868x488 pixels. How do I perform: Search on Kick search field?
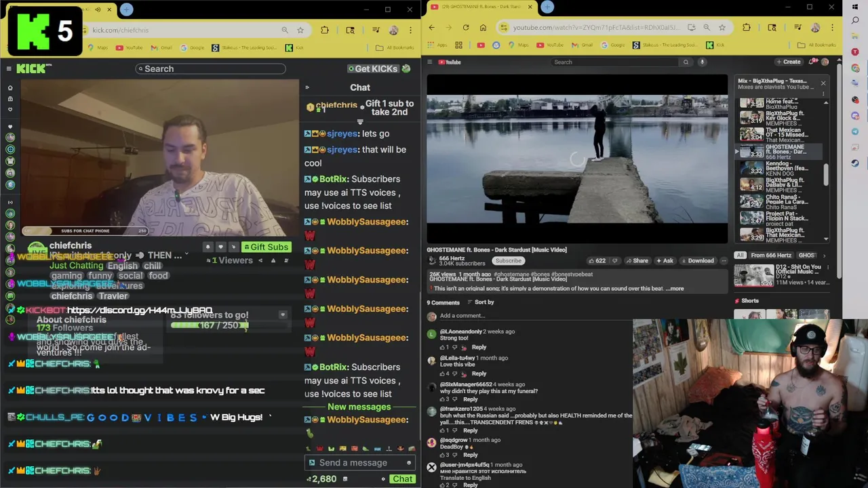[210, 68]
